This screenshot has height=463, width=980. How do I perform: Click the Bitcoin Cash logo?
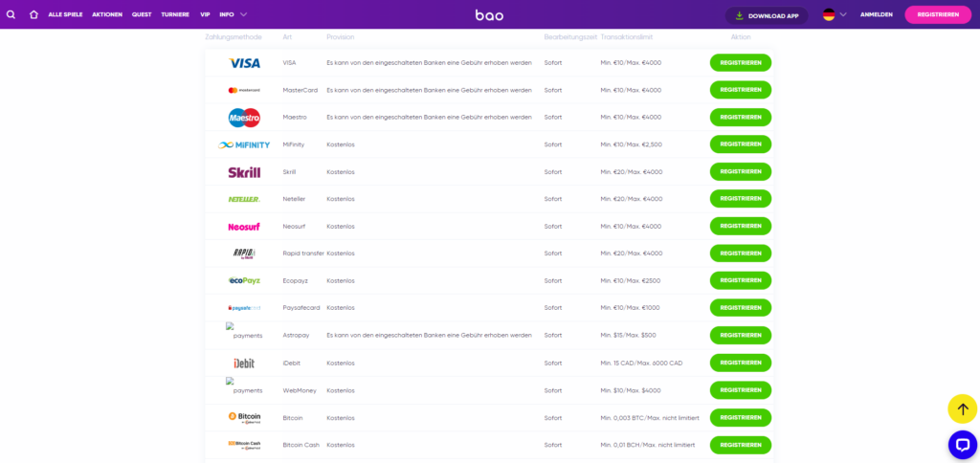[x=244, y=445]
